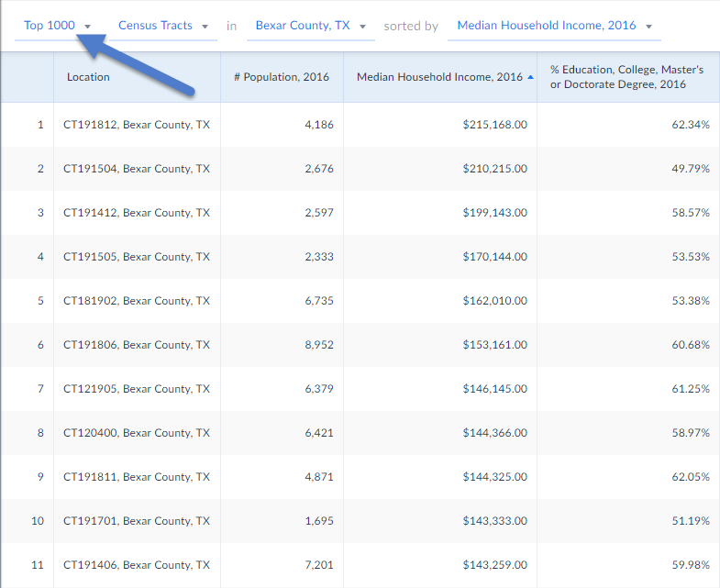Click income value $143,333.00
The image size is (720, 588).
click(x=495, y=521)
